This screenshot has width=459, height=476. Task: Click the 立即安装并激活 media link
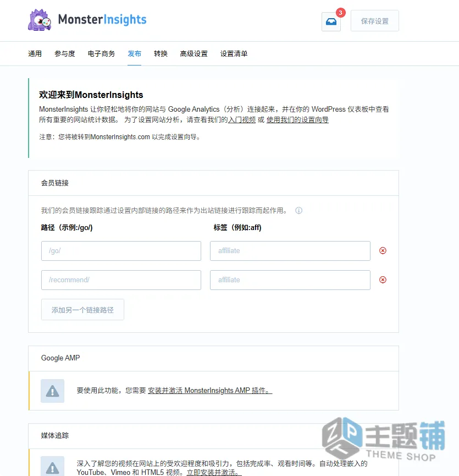pyautogui.click(x=214, y=472)
